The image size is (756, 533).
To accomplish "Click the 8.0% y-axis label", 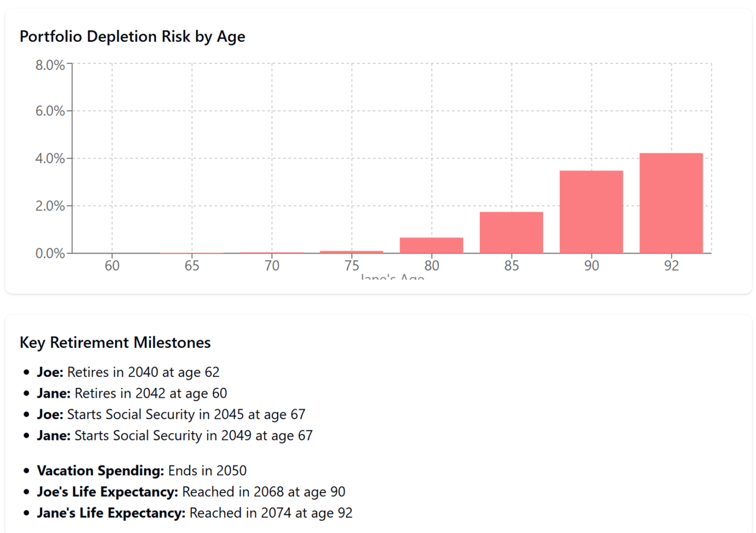I will tap(50, 65).
